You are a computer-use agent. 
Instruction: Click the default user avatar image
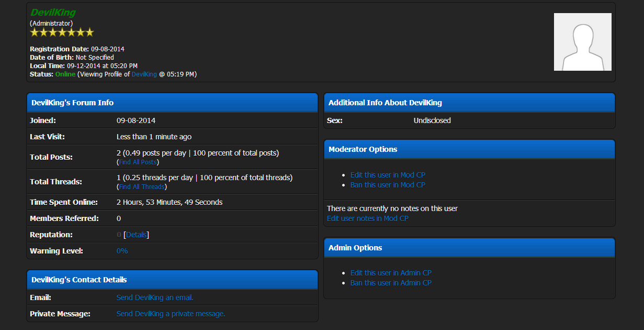pos(582,42)
